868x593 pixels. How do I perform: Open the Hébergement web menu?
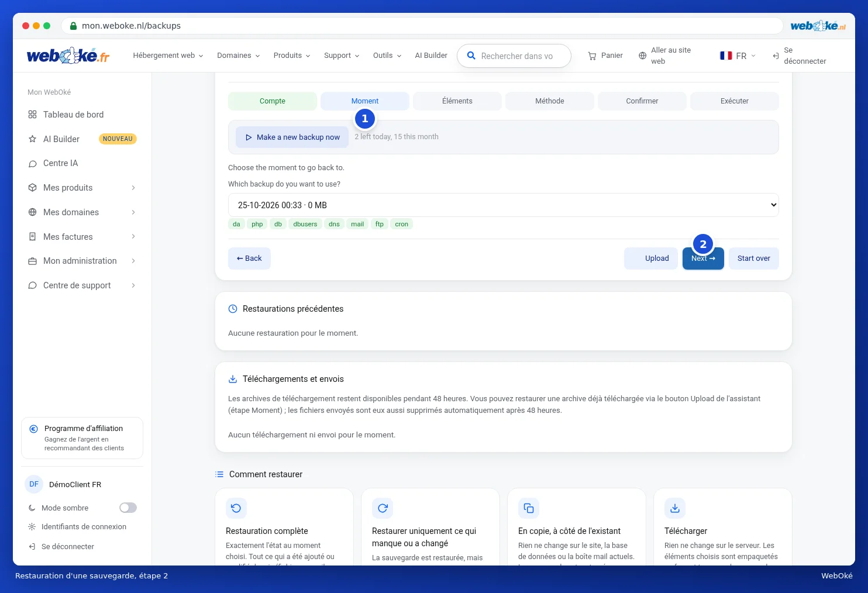coord(168,56)
